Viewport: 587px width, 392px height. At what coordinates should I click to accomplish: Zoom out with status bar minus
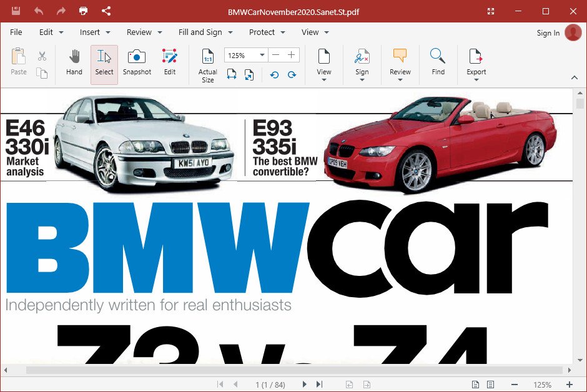click(x=515, y=385)
